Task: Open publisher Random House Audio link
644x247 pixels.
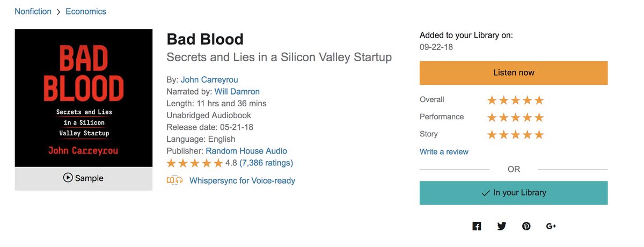Action: (x=246, y=151)
